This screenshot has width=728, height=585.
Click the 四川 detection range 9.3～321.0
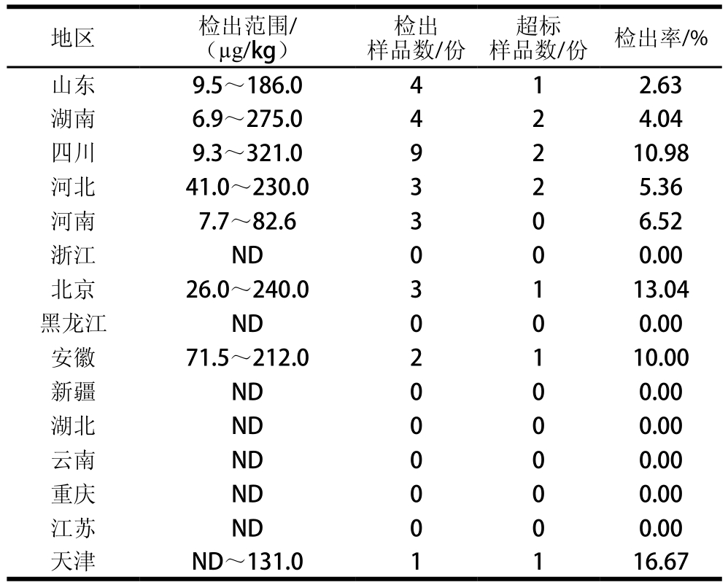point(247,153)
